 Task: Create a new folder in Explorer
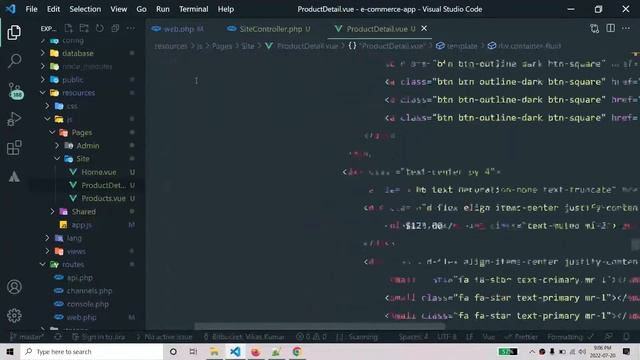84,28
